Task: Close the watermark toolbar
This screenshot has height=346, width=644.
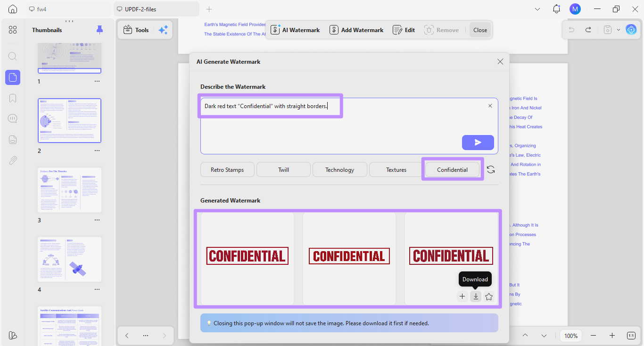Action: (480, 30)
